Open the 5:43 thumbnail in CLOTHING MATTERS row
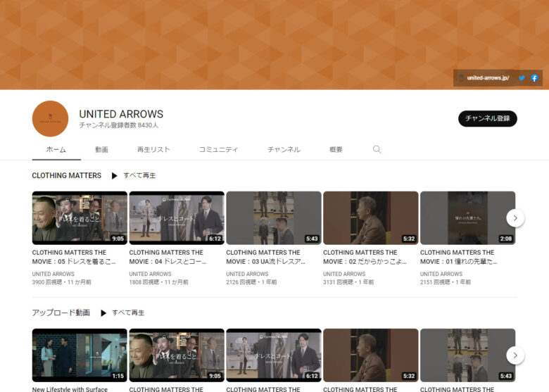The height and width of the screenshot is (392, 549). pyautogui.click(x=274, y=218)
